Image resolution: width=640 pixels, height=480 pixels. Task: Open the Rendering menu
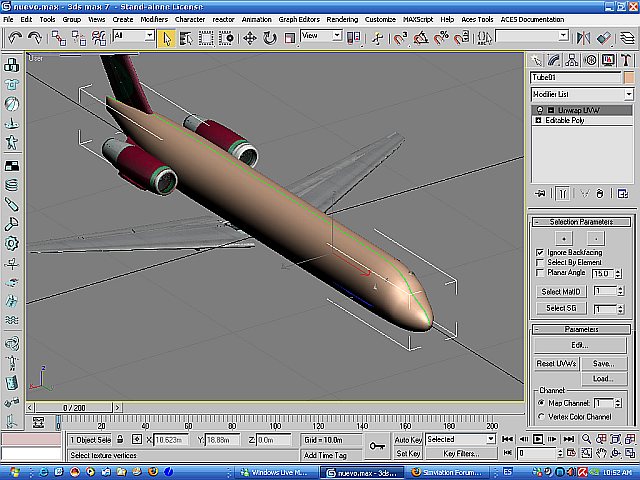click(342, 19)
